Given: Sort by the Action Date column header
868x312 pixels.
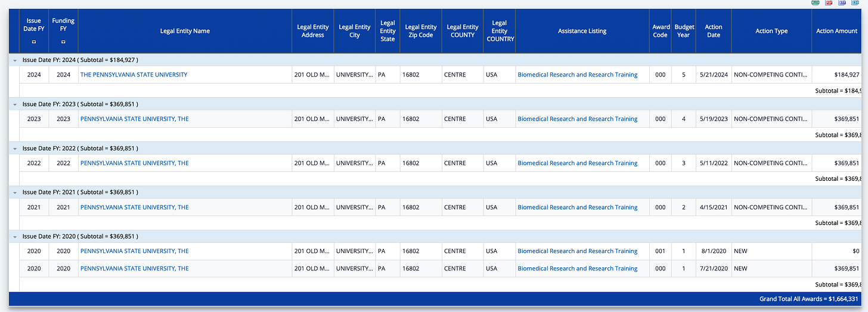Looking at the screenshot, I should click(x=714, y=31).
